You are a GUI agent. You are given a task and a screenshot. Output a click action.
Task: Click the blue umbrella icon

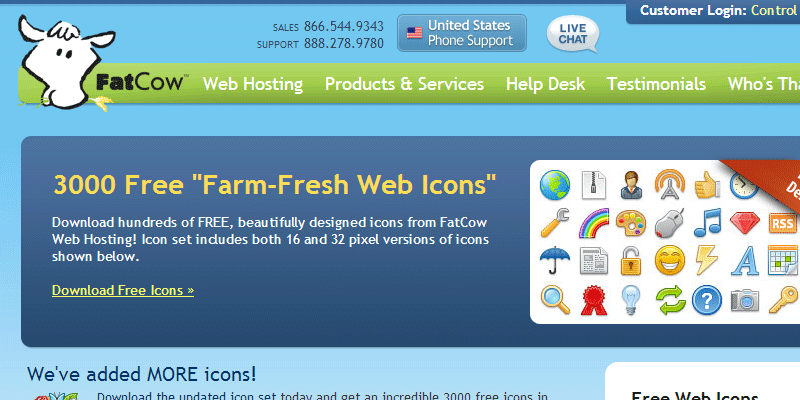[555, 260]
